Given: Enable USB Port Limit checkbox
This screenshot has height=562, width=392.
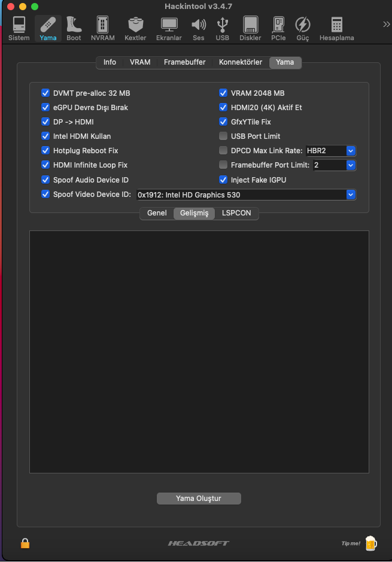Looking at the screenshot, I should pos(223,136).
